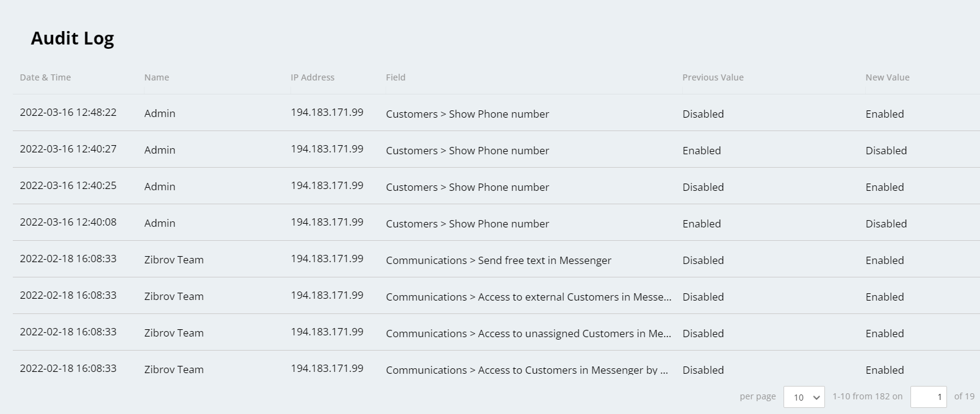Image resolution: width=980 pixels, height=414 pixels.
Task: Click Access to unassigned Customers entry
Action: click(x=528, y=334)
